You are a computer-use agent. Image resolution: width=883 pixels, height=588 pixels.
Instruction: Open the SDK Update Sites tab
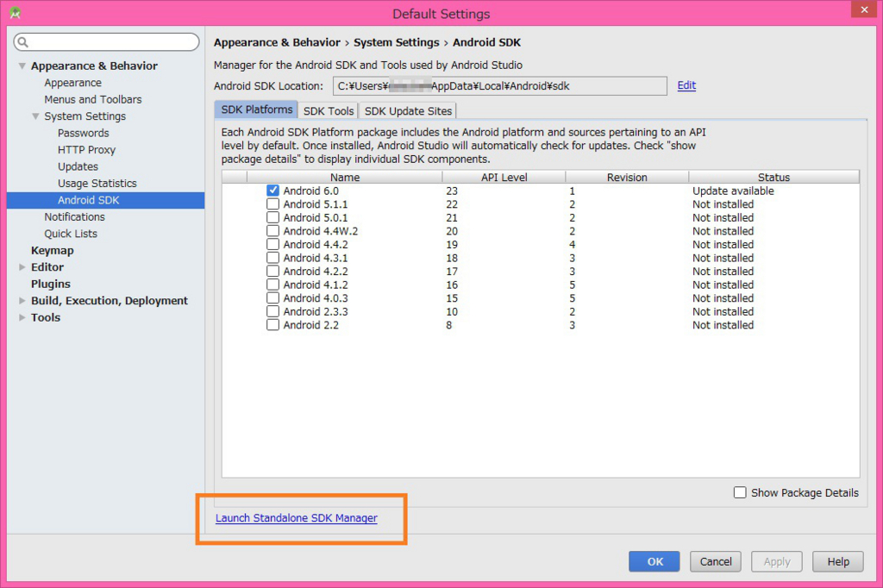pos(408,111)
